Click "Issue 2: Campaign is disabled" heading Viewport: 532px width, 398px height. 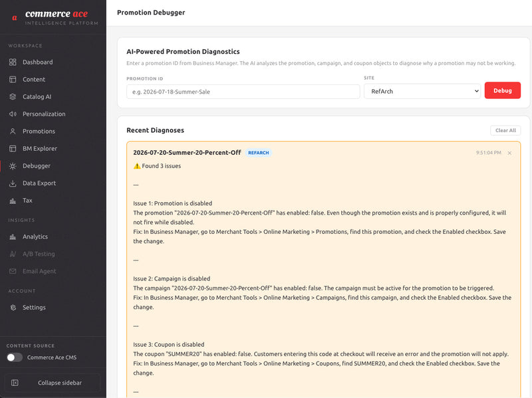[x=172, y=278]
